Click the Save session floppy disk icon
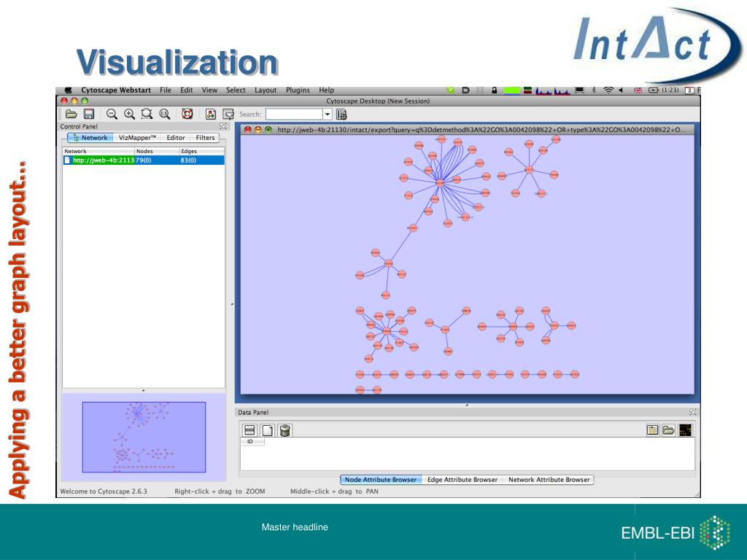This screenshot has height=560, width=747. point(88,114)
